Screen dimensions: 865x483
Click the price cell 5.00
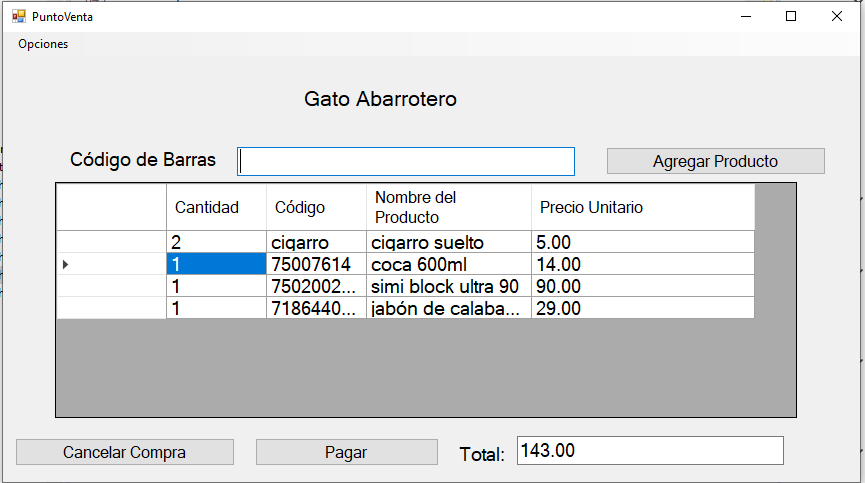click(643, 242)
